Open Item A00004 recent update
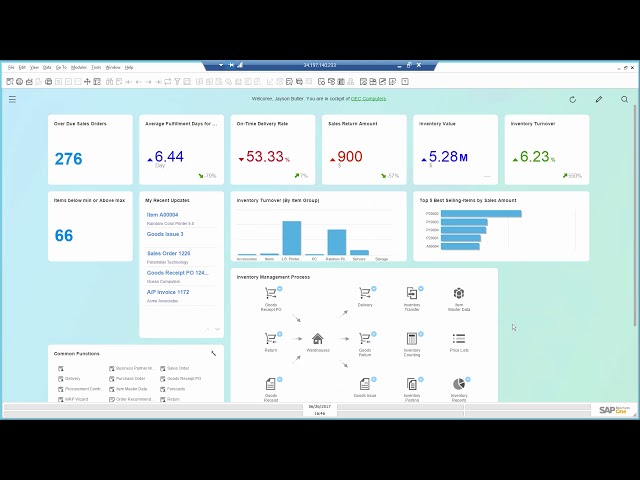640x480 pixels. pos(162,215)
